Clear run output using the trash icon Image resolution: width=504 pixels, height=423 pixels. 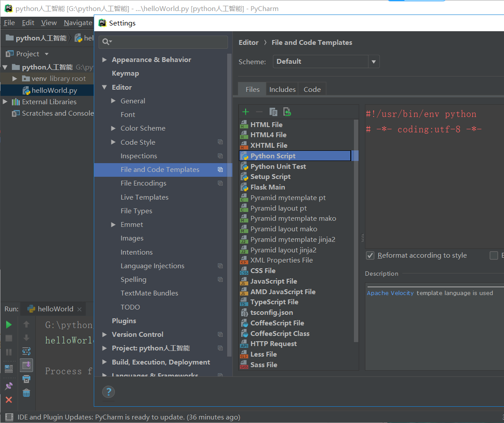pyautogui.click(x=26, y=392)
